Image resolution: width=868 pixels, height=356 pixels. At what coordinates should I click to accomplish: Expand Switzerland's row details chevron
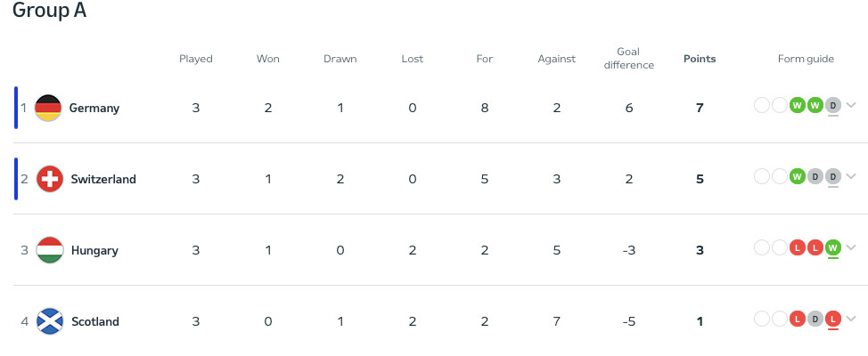851,177
